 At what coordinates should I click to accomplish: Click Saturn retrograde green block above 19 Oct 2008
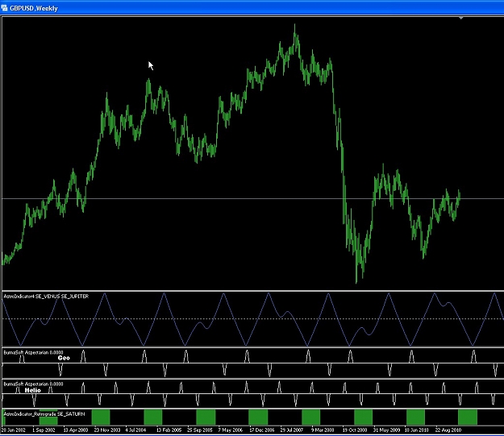pos(363,417)
